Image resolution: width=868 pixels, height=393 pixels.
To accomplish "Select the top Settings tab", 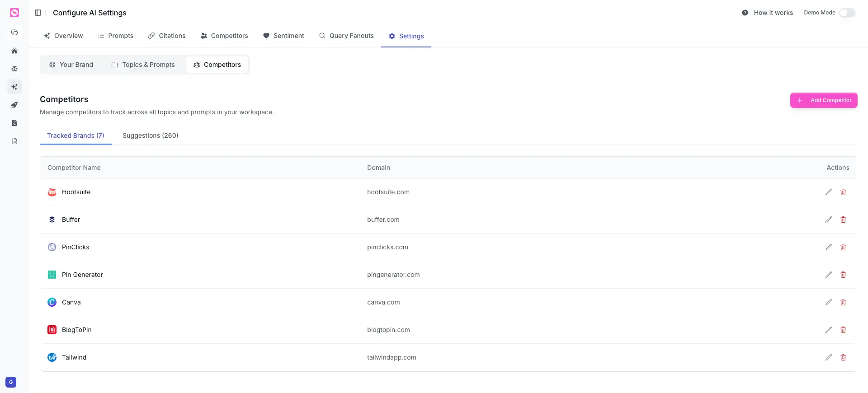I will (x=406, y=36).
